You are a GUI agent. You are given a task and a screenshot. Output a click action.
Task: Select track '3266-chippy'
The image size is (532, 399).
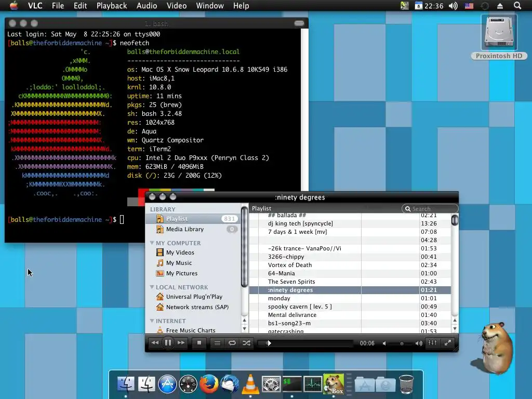(x=350, y=257)
